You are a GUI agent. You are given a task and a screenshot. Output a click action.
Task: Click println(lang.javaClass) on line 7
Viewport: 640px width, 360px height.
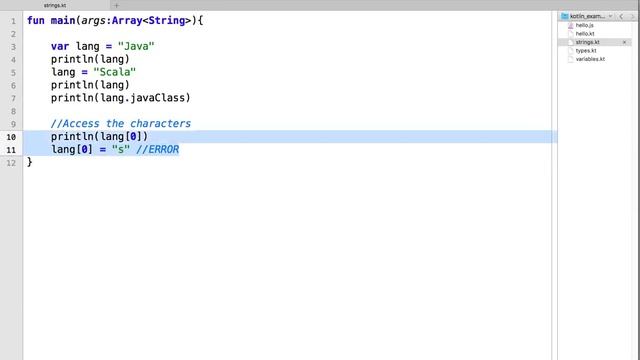[x=120, y=98]
